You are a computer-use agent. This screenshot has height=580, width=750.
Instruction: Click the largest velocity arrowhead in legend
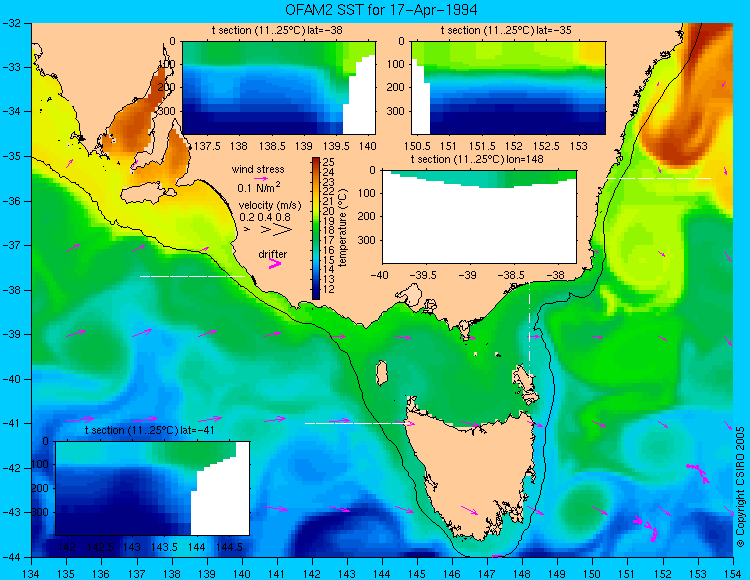click(283, 230)
